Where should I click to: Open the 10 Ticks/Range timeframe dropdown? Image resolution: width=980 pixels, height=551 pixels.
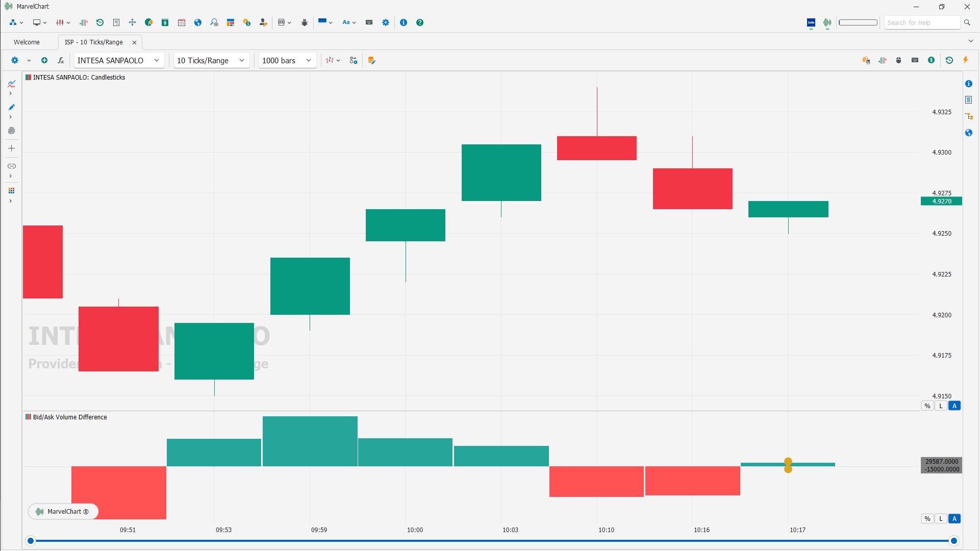click(x=211, y=60)
